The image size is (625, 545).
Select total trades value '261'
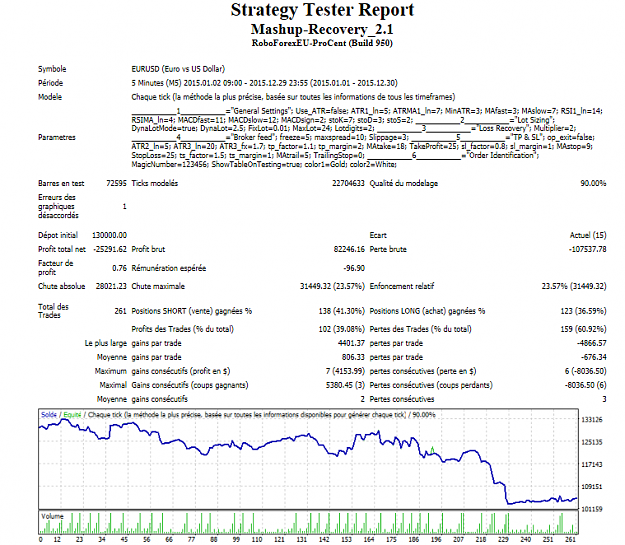pyautogui.click(x=120, y=311)
